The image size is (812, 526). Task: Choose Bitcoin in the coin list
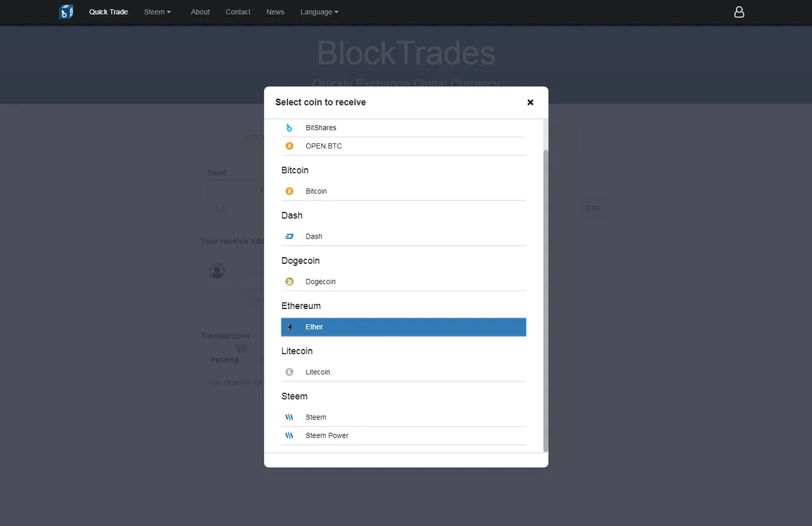pos(403,191)
